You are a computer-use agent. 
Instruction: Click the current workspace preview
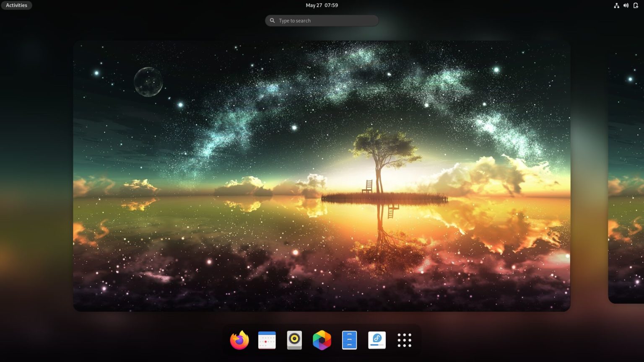(322, 175)
